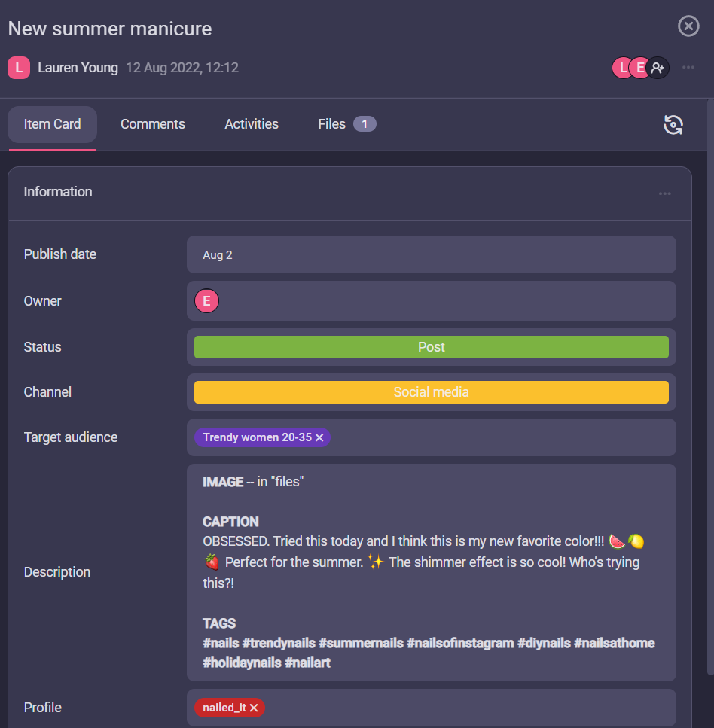This screenshot has height=728, width=714.
Task: Remove the nailed_it profile tag
Action: 255,708
